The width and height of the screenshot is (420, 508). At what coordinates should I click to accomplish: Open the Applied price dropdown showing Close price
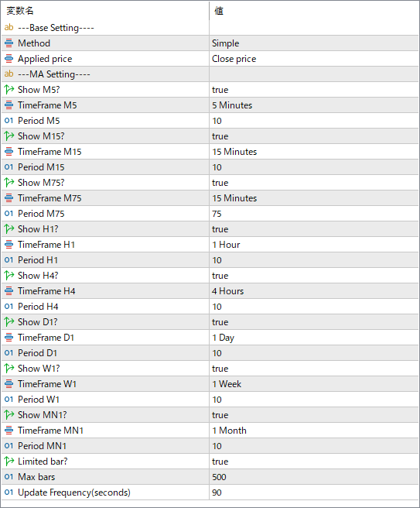313,59
